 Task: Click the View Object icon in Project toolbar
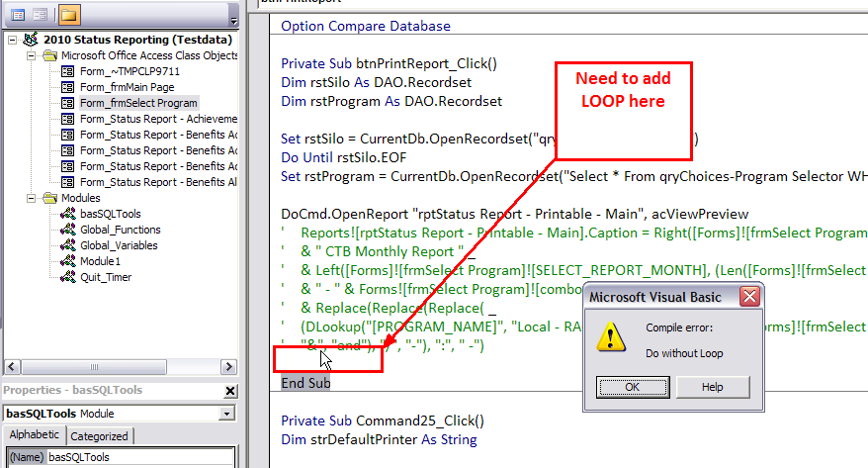click(40, 15)
